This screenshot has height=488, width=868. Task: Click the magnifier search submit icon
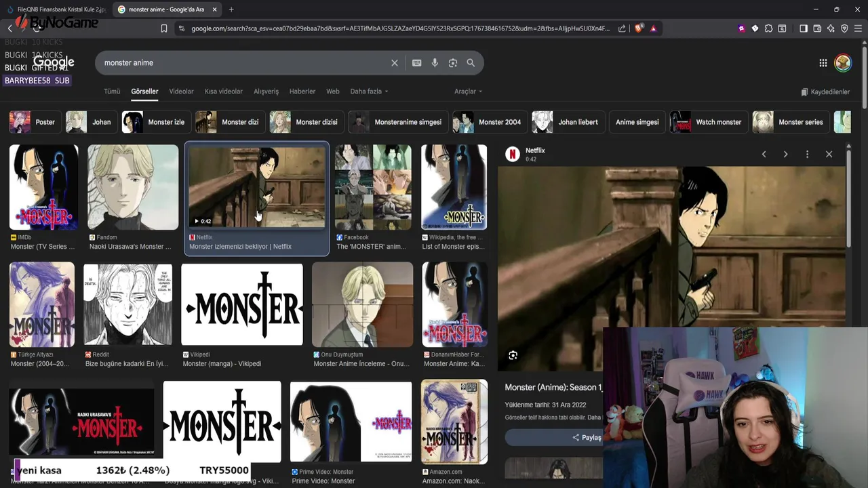(x=471, y=63)
